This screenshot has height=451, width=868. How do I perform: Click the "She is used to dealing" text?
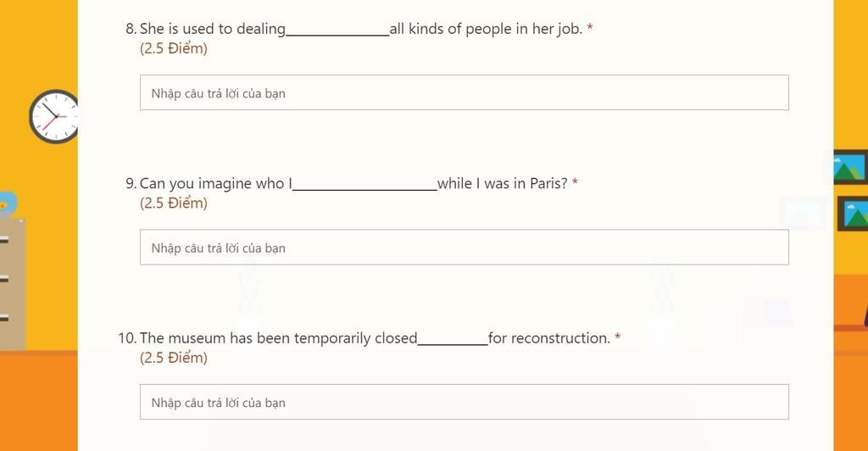[x=213, y=29]
